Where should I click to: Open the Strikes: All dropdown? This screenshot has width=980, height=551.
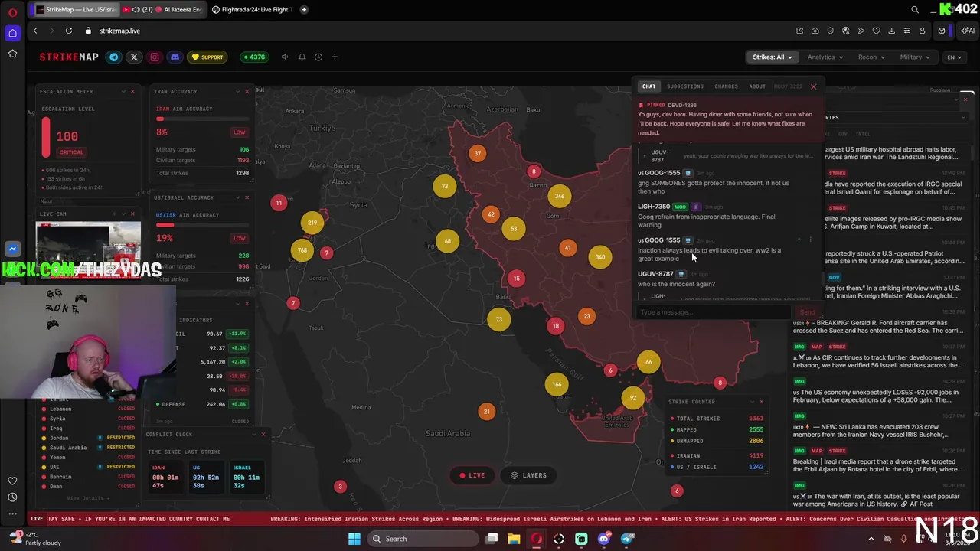(x=772, y=57)
